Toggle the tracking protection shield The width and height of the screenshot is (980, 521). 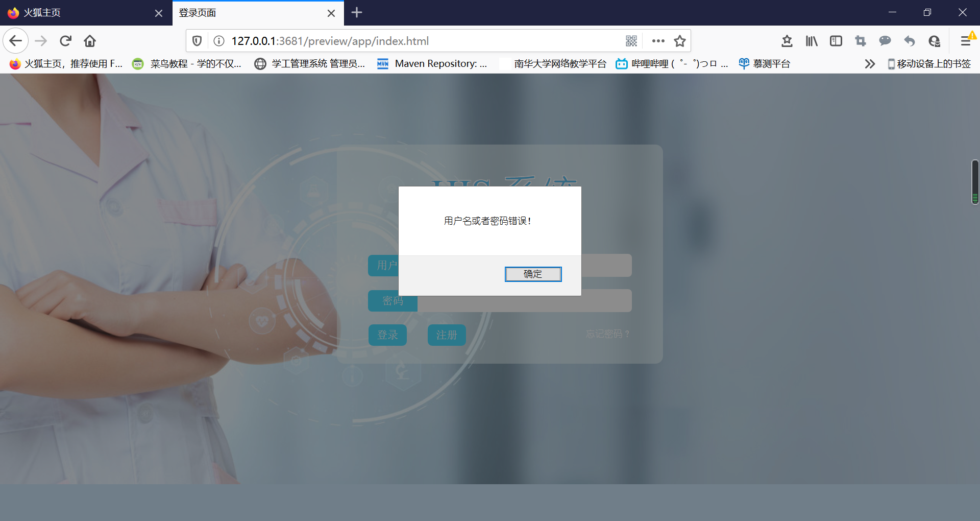[x=197, y=41]
